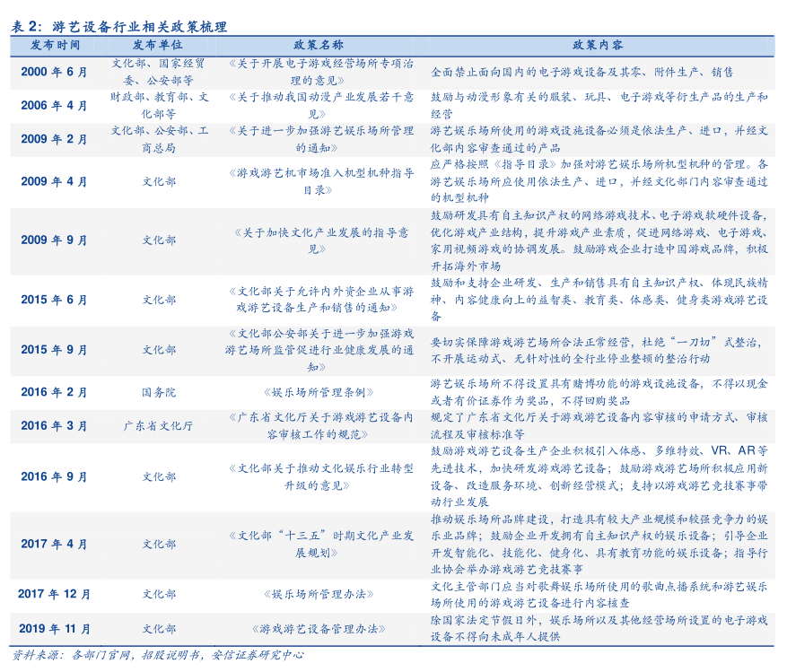Click the 2000 年 6 月 date cell
This screenshot has width=787, height=672.
55,72
